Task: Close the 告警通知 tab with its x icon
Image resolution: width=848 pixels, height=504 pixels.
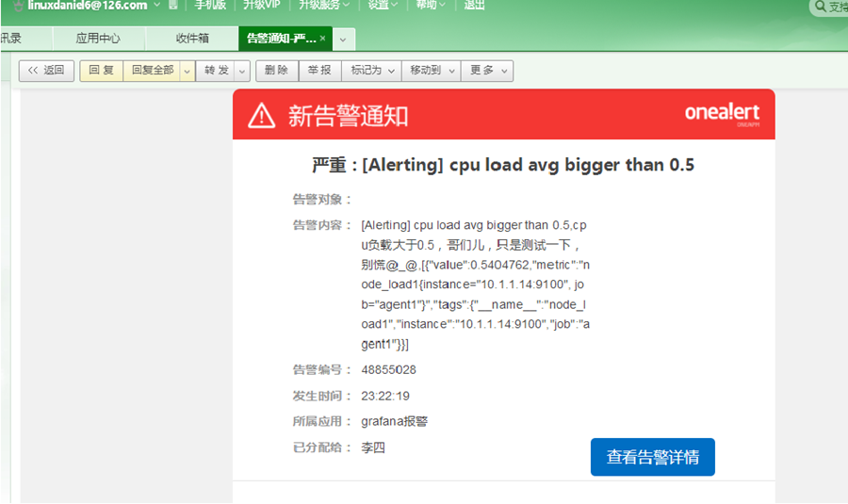Action: 323,38
